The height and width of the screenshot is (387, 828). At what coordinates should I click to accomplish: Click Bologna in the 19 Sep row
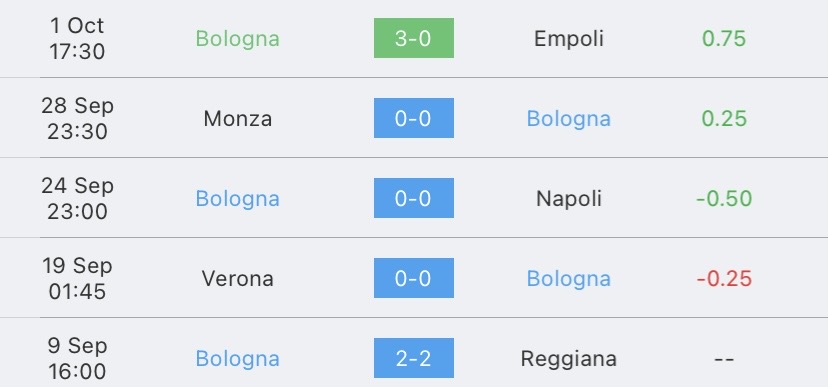tap(569, 279)
